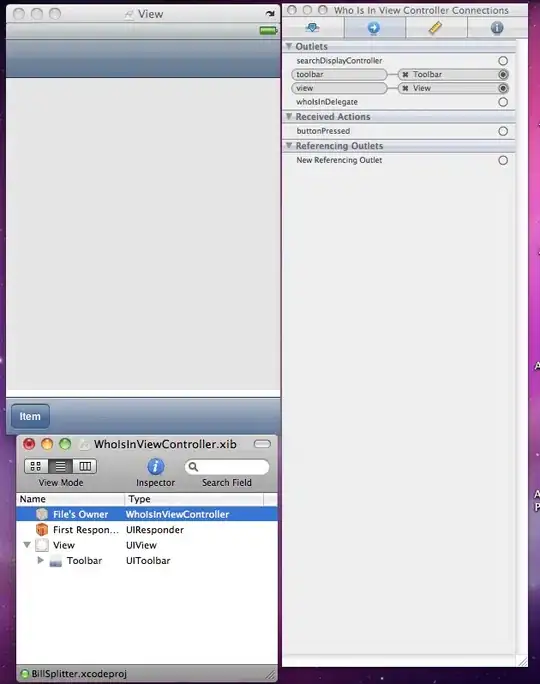
Task: Click the Toolbar object icon
Action: 55,561
